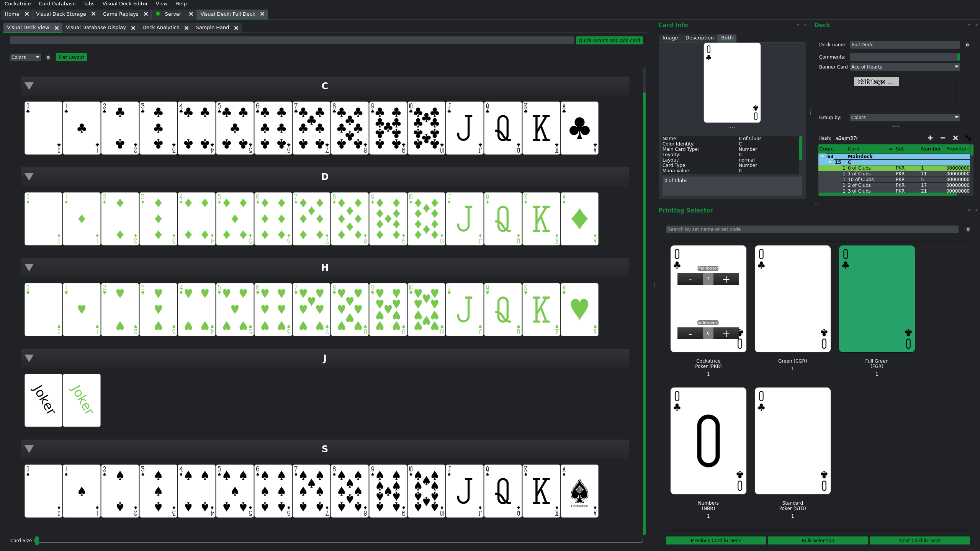
Task: Click the swap card arrows icon near Hash
Action: pyautogui.click(x=968, y=138)
